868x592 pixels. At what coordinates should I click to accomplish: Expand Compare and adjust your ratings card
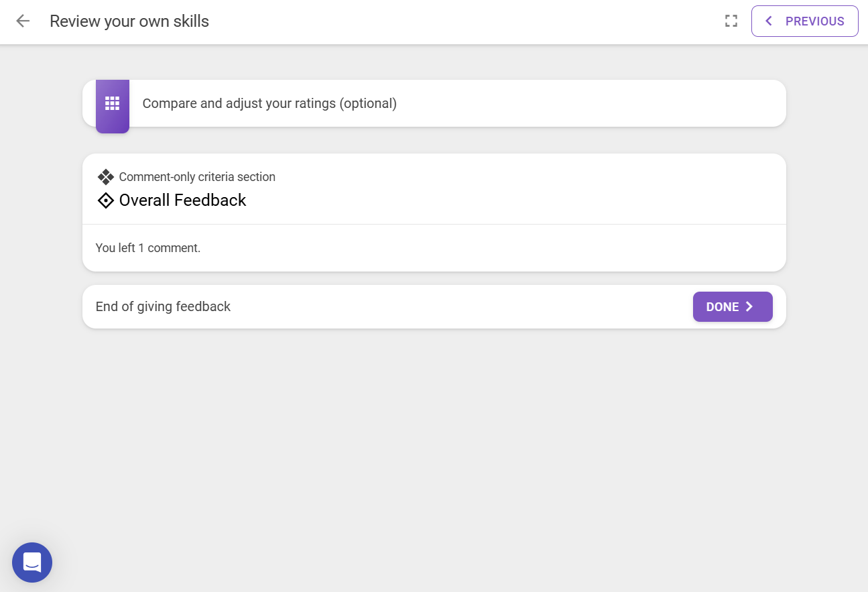(434, 103)
